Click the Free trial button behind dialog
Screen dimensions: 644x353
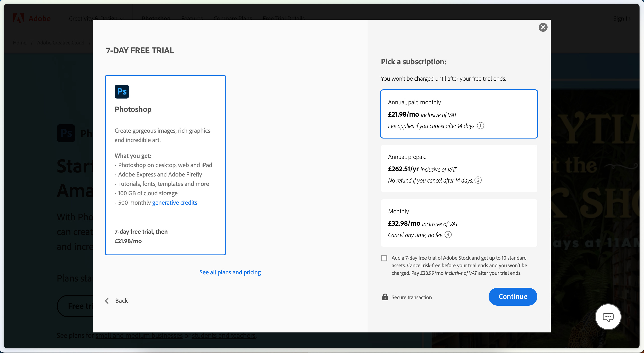75,306
